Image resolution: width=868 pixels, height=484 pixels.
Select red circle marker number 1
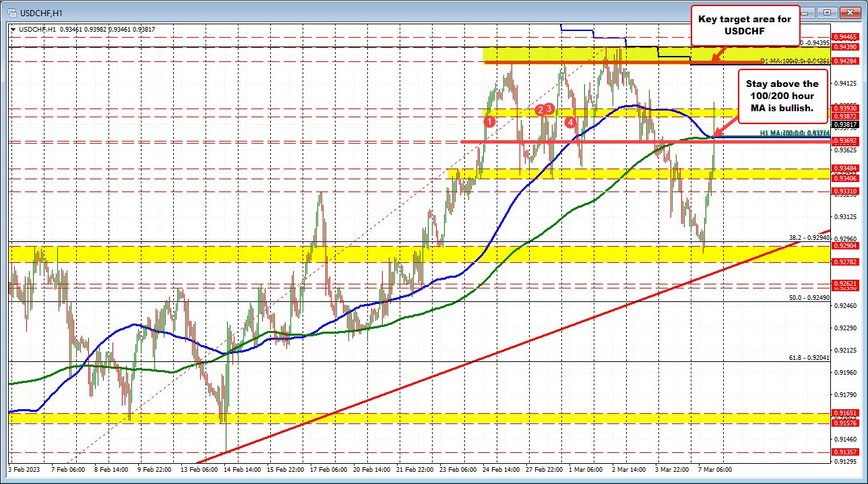tap(490, 121)
